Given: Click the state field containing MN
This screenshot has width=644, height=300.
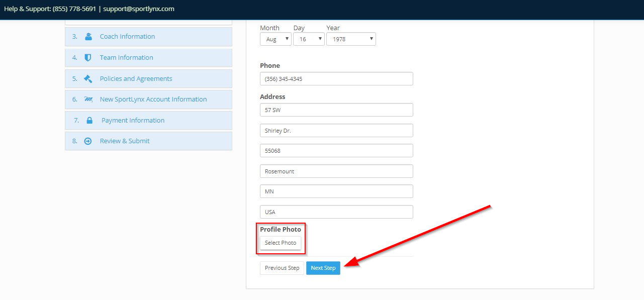Looking at the screenshot, I should 336,191.
